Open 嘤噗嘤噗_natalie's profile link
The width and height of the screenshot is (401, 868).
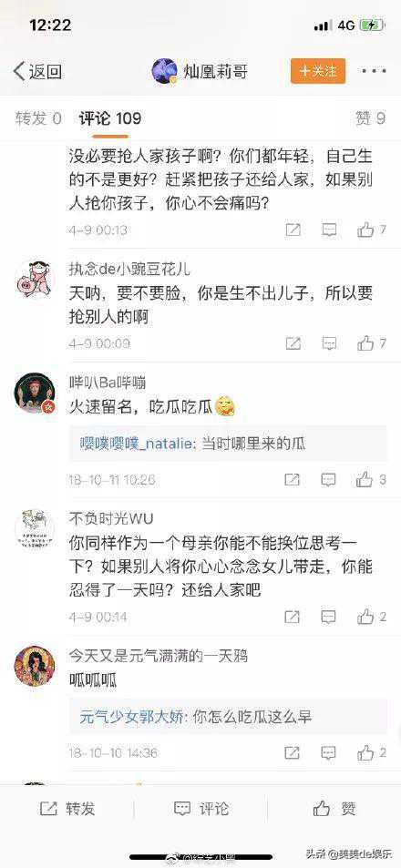pyautogui.click(x=137, y=444)
